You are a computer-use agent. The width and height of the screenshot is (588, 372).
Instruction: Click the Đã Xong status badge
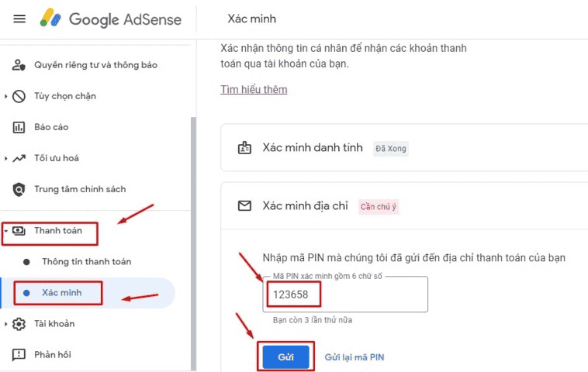pos(391,149)
